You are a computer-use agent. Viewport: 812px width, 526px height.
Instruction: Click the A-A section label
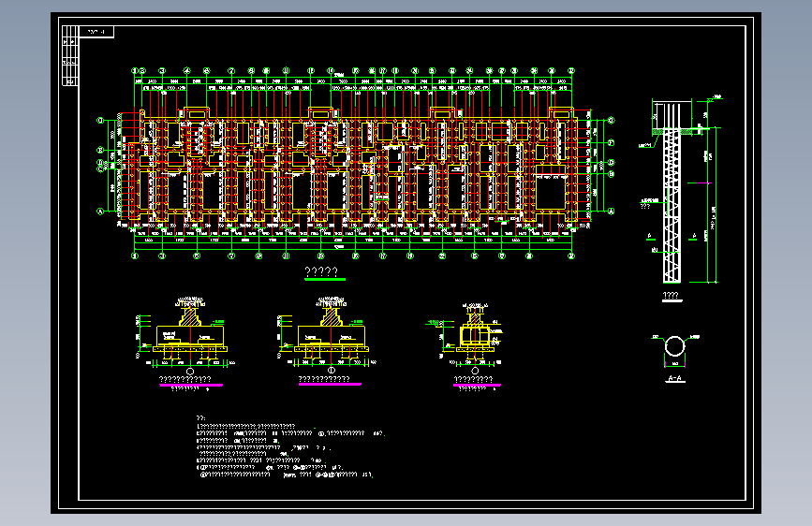tap(674, 378)
